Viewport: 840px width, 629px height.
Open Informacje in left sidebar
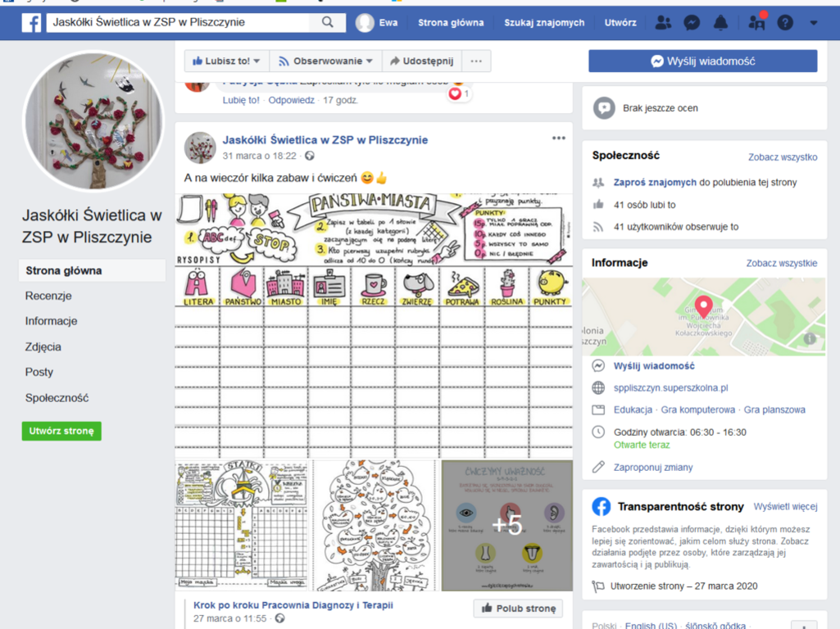coord(51,321)
